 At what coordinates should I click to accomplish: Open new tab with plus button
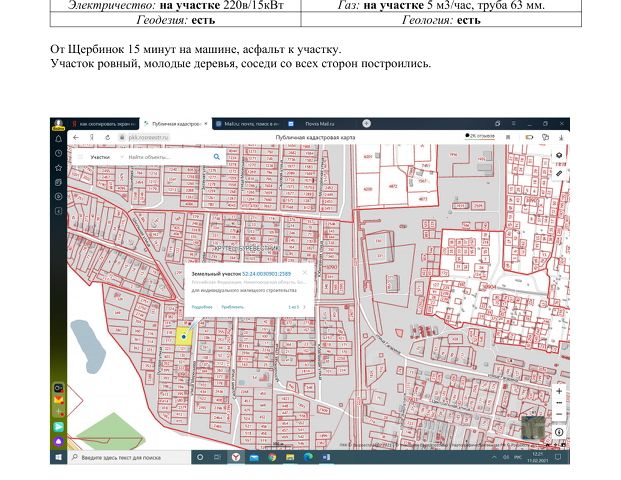coord(368,123)
